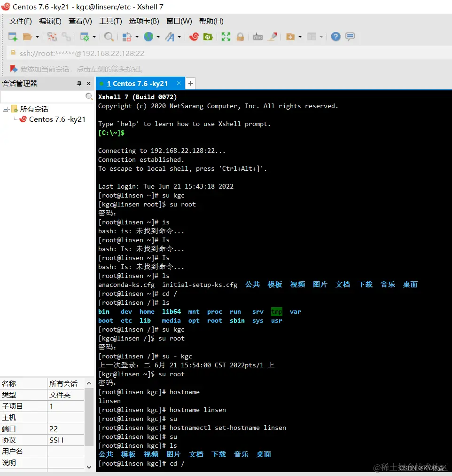The width and height of the screenshot is (452, 476).
Task: Click the globe encoding icon
Action: click(148, 37)
